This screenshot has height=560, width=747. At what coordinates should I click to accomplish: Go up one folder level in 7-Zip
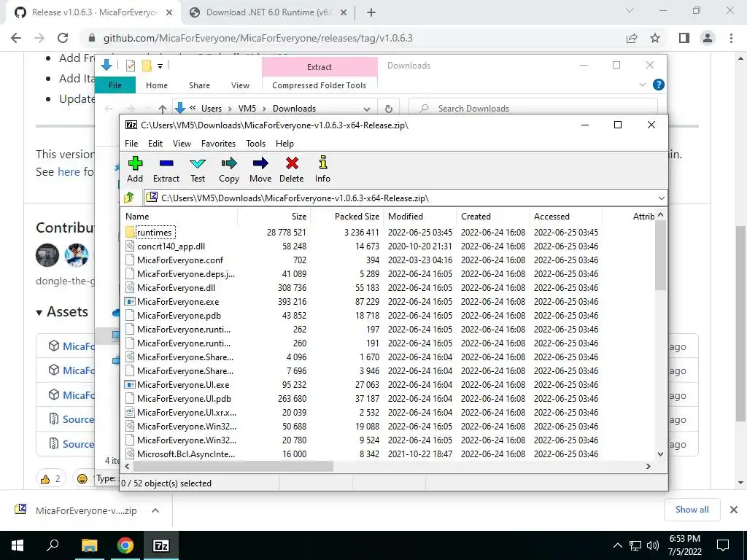(x=129, y=198)
